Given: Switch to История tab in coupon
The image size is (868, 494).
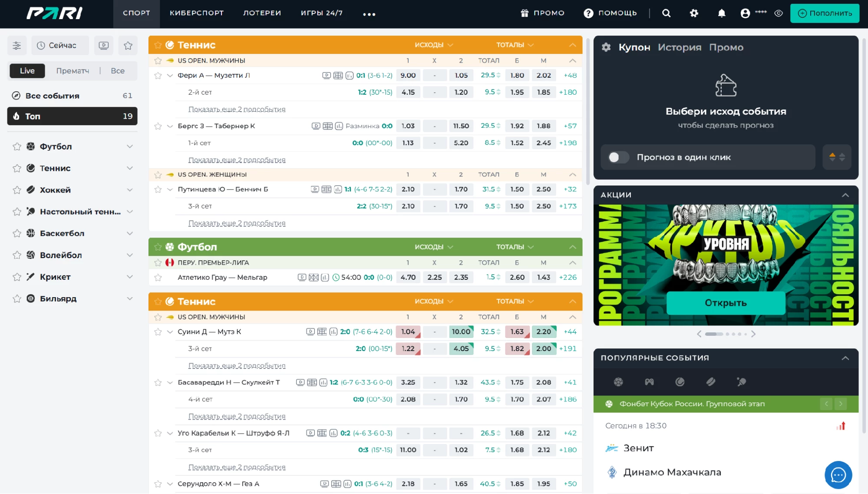Looking at the screenshot, I should (680, 47).
